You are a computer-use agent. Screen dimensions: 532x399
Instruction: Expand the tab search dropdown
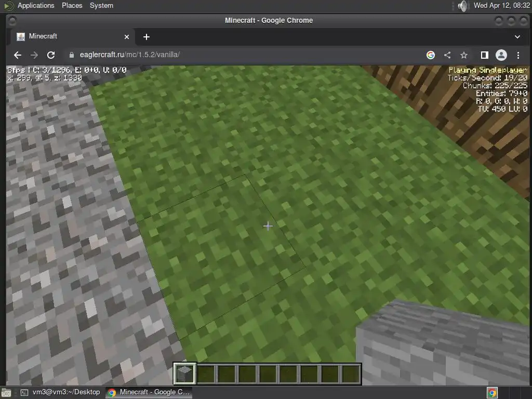[517, 37]
